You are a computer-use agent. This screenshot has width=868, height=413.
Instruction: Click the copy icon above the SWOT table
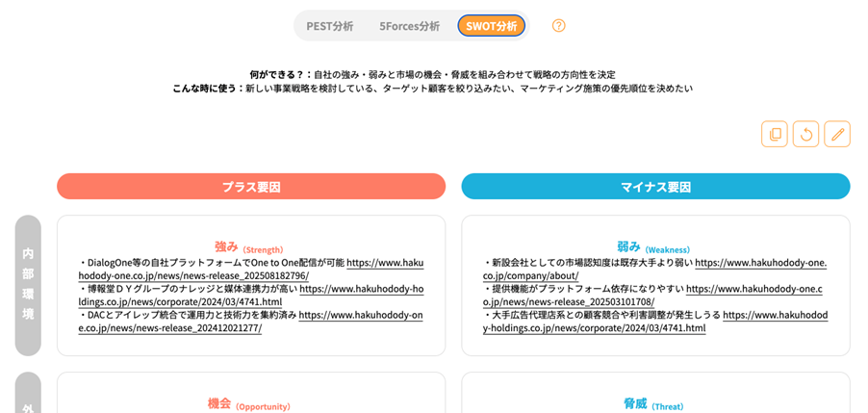[774, 134]
